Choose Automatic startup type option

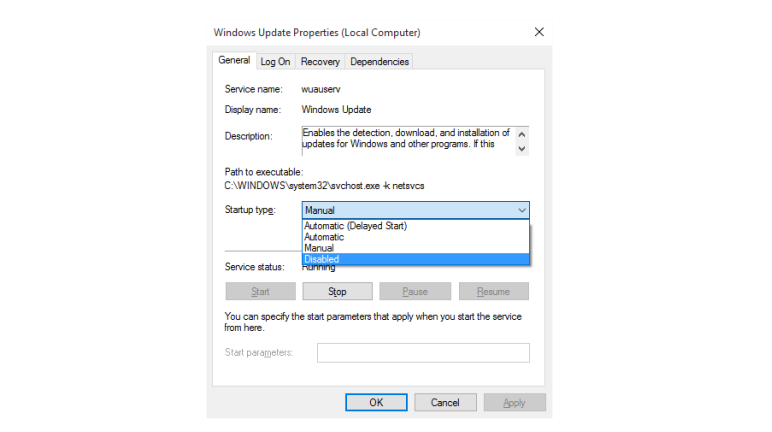coord(416,237)
